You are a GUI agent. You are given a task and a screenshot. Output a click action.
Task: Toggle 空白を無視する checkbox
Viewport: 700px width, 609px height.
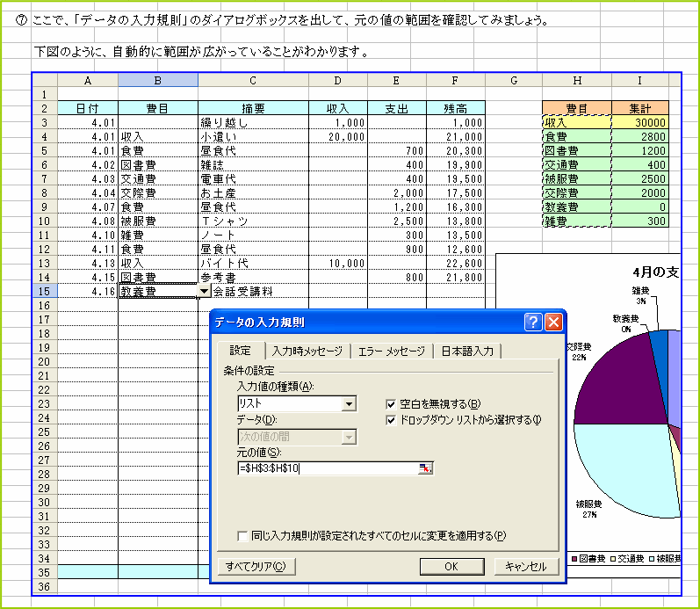pos(391,404)
